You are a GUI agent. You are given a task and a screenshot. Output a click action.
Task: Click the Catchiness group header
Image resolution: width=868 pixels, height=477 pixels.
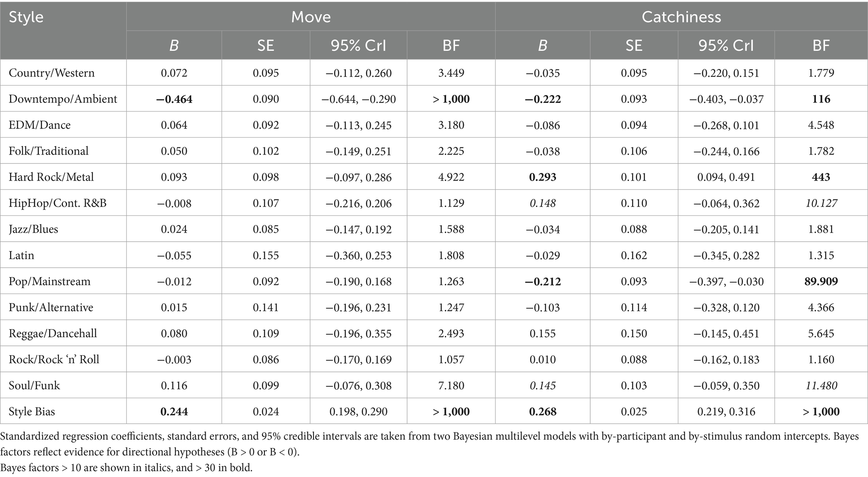(x=681, y=17)
